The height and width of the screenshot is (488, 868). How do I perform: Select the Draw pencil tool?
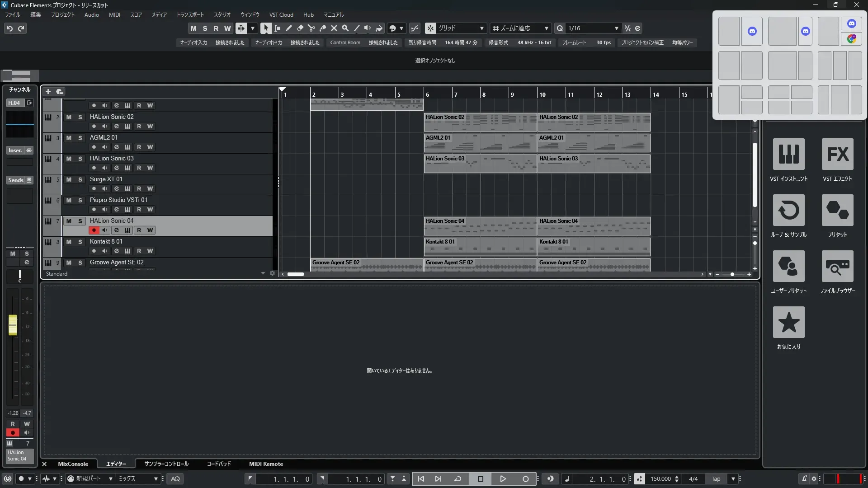tap(289, 28)
